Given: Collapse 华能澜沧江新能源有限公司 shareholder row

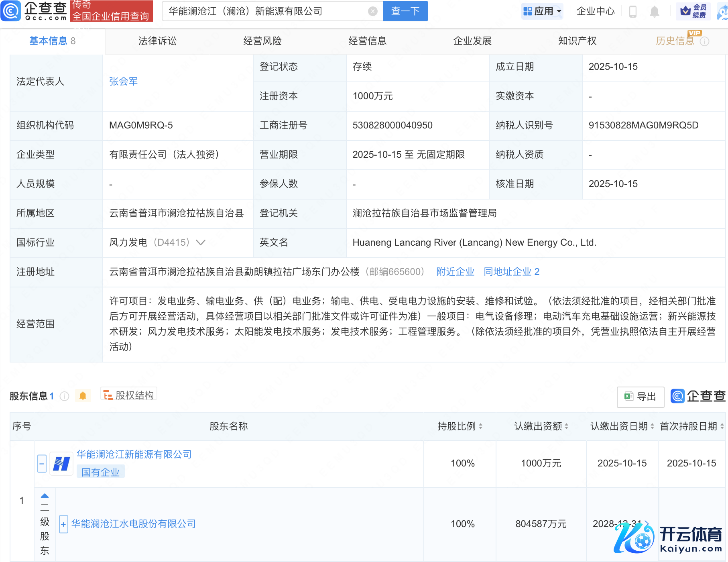Looking at the screenshot, I should tap(42, 464).
